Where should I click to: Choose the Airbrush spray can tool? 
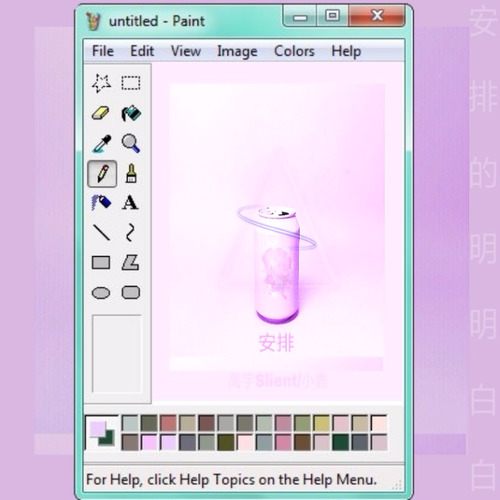pos(101,202)
